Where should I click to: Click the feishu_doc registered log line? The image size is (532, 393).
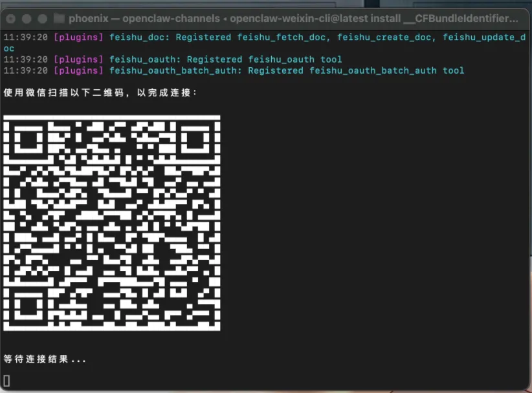click(265, 43)
